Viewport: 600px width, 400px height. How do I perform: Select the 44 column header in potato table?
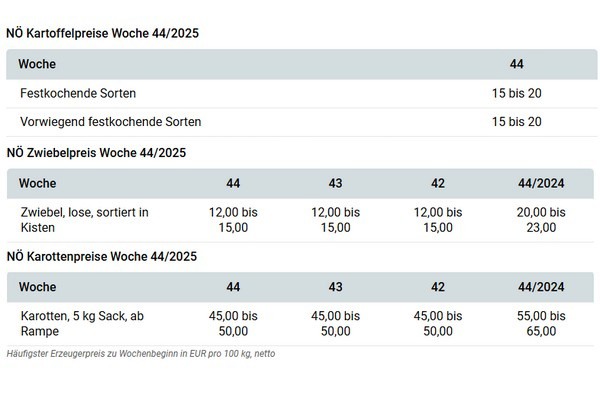516,64
